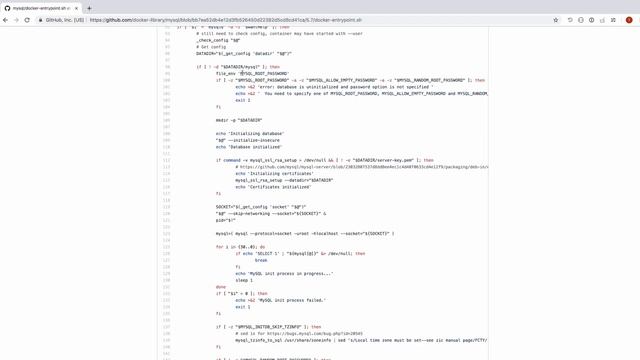Viewport: 640px width, 360px height.
Task: Click the browser forward arrow
Action: [x=16, y=20]
